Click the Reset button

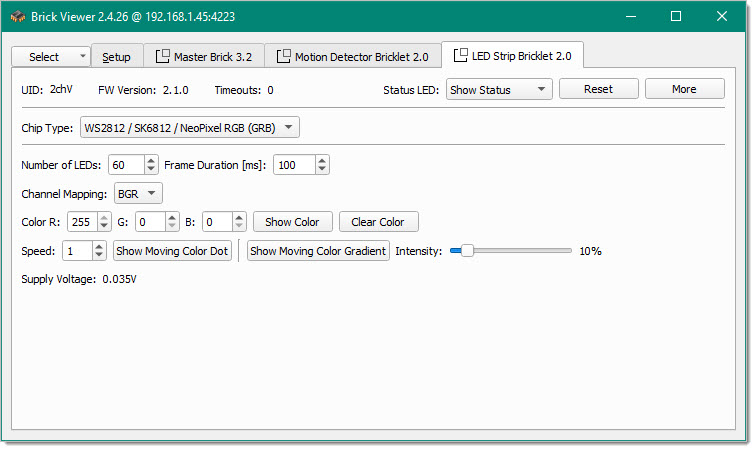click(598, 89)
